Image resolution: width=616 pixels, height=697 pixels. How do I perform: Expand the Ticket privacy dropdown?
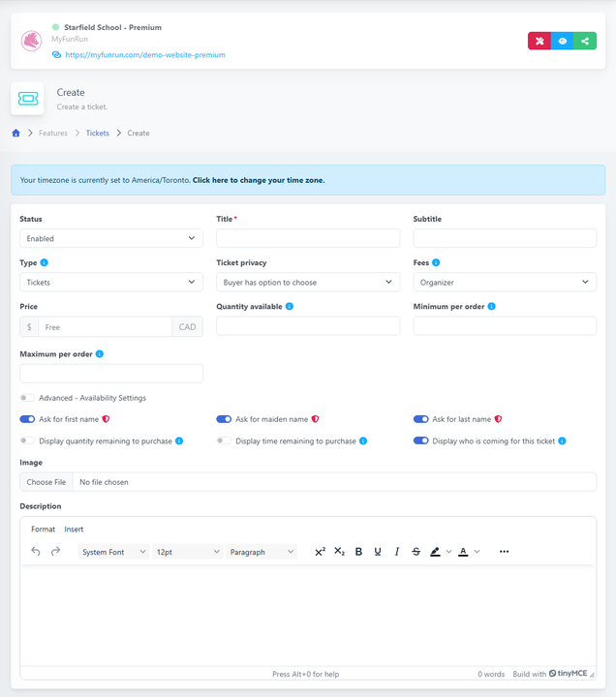(x=308, y=283)
